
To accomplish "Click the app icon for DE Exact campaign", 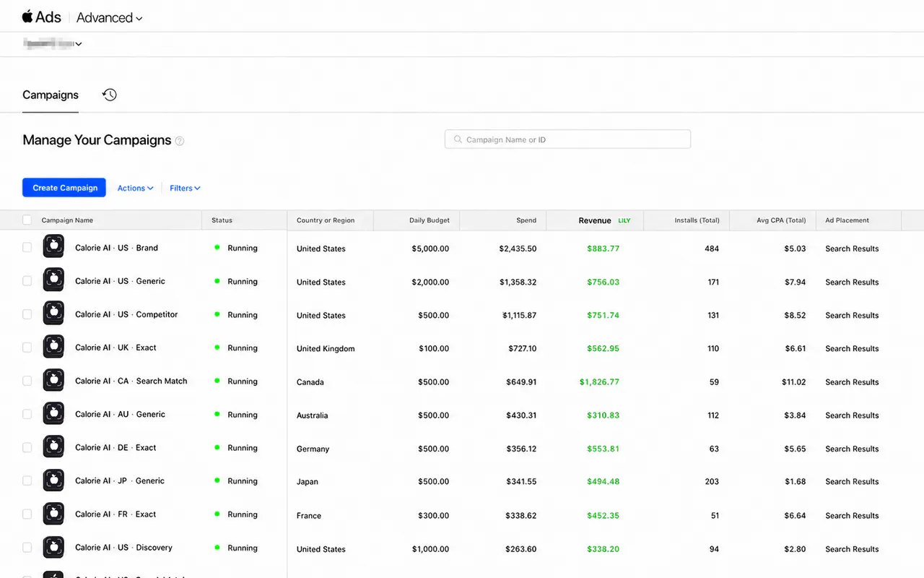I will click(x=53, y=447).
